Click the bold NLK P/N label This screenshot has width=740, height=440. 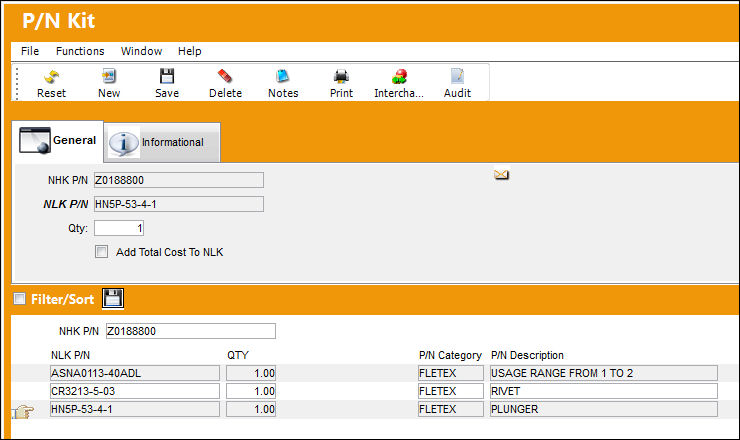coord(66,204)
